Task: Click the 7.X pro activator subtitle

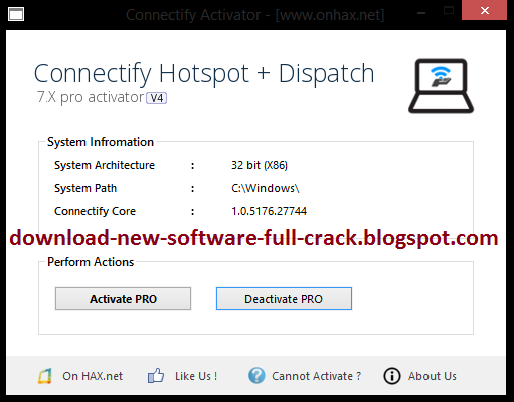Action: [91, 97]
